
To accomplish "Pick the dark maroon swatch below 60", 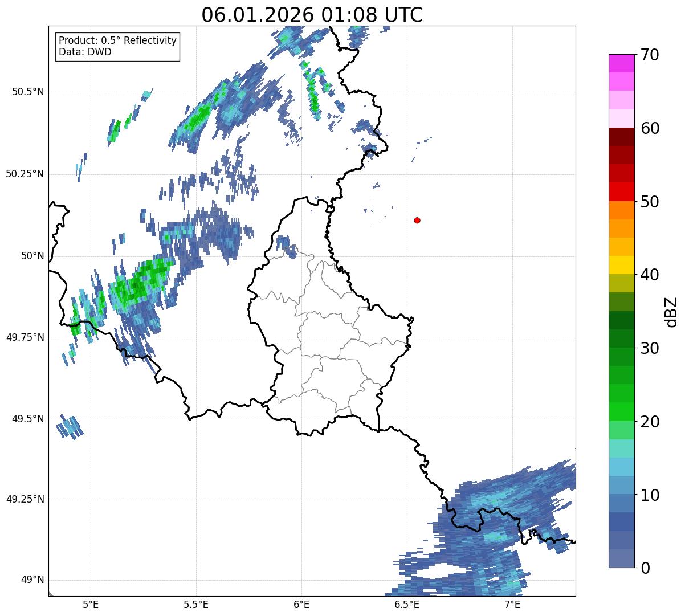I will [x=621, y=137].
